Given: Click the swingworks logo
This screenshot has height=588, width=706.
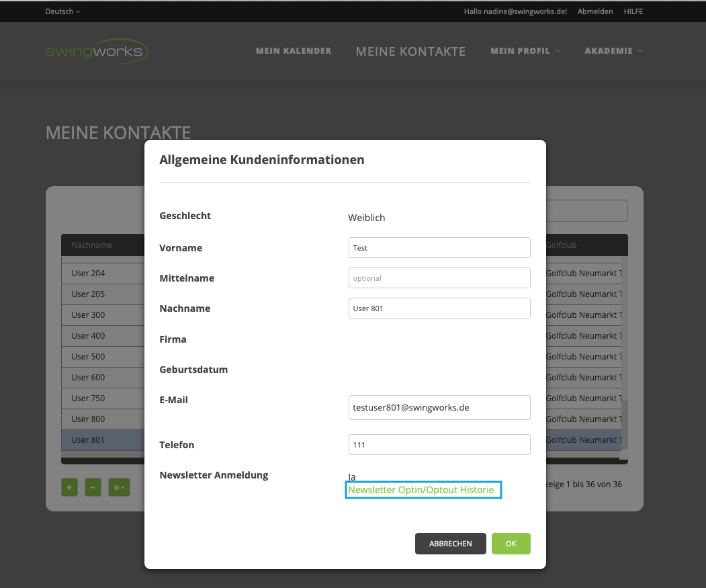Looking at the screenshot, I should 97,51.
